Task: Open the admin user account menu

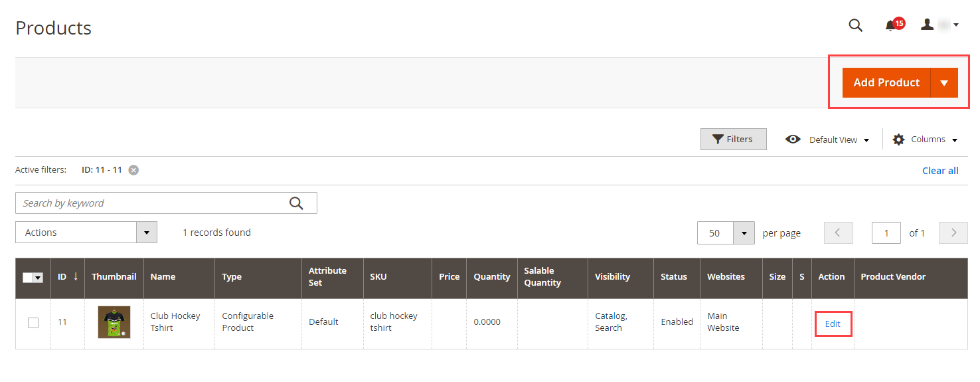Action: [x=939, y=25]
